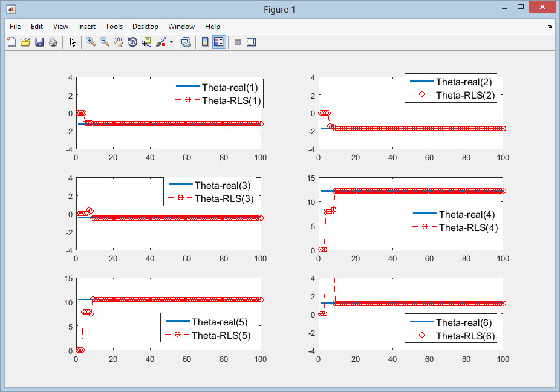
Task: Open the Insert menu
Action: coord(86,27)
